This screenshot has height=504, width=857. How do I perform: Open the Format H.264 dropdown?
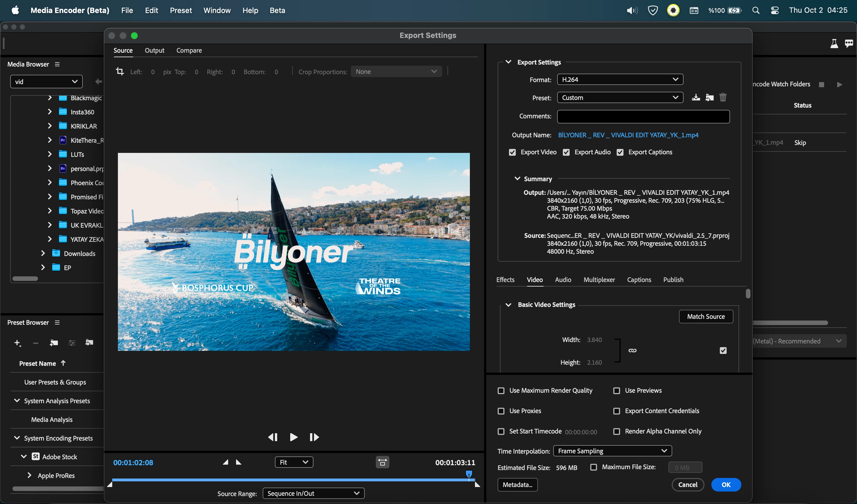(620, 80)
